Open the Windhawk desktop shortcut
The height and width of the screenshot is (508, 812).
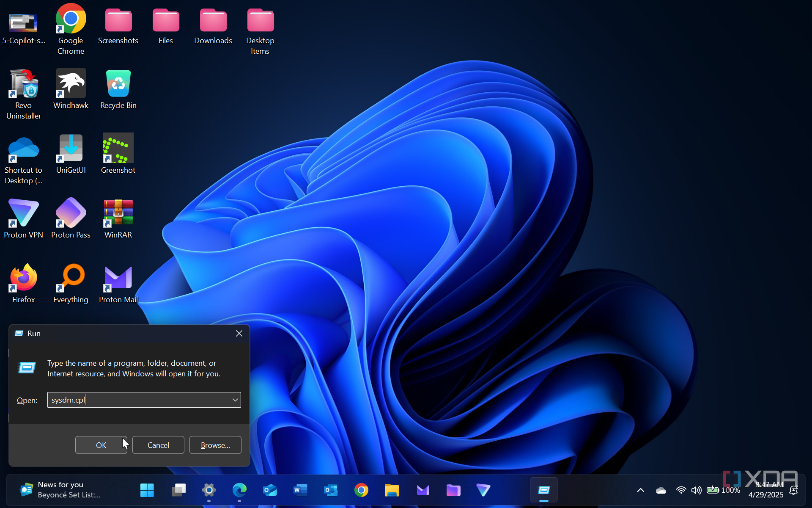point(71,89)
